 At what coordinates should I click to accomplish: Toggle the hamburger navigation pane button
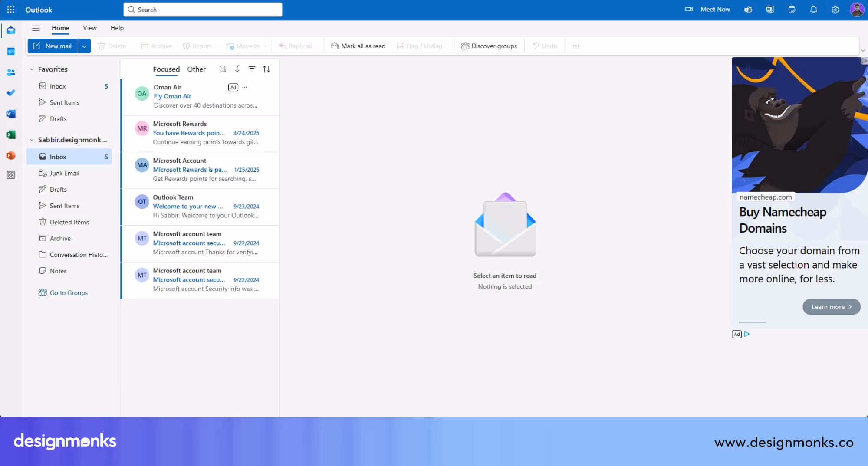(36, 28)
